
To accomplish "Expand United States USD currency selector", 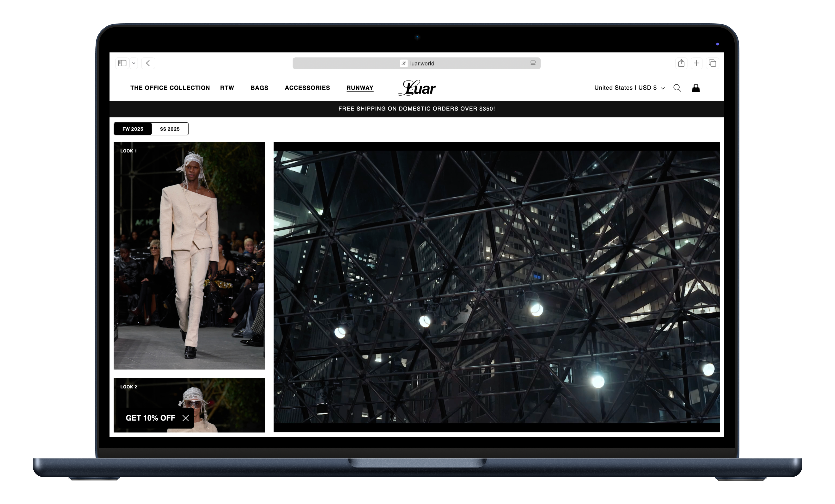I will click(x=629, y=88).
